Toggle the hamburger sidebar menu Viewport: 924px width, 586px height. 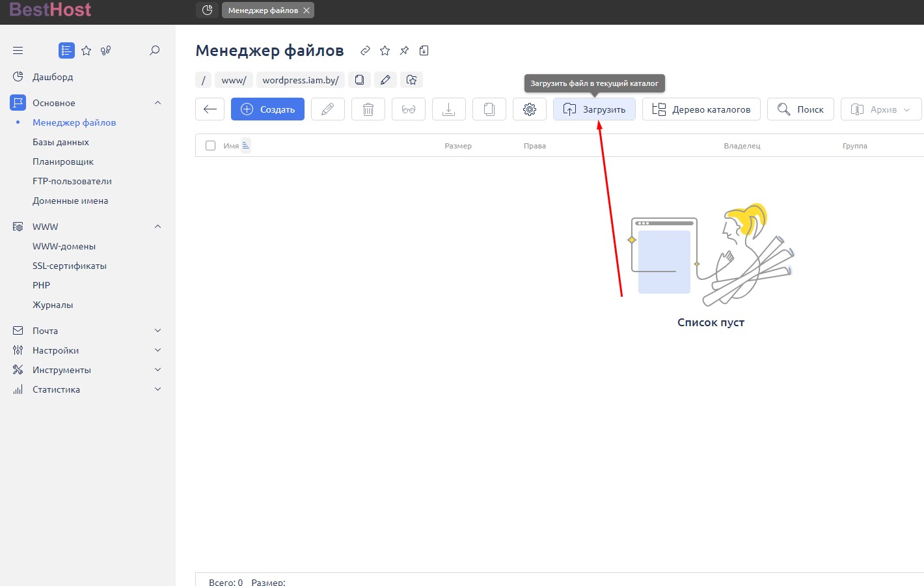click(18, 50)
